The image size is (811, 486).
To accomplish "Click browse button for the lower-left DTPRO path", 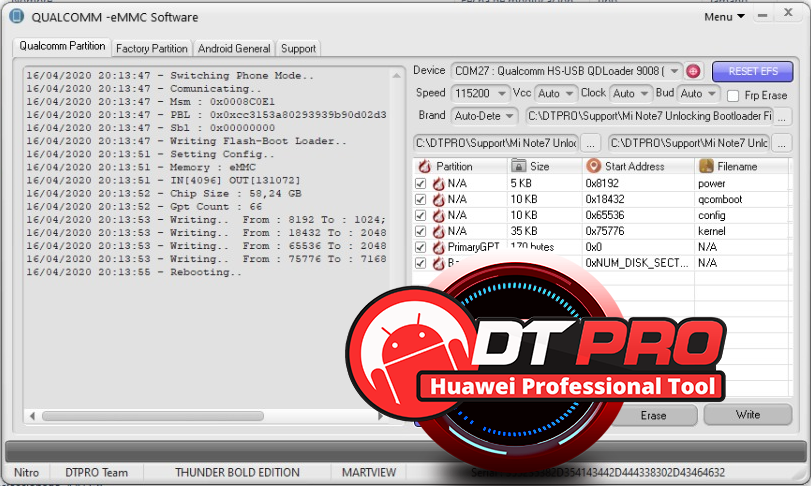I will coord(590,144).
